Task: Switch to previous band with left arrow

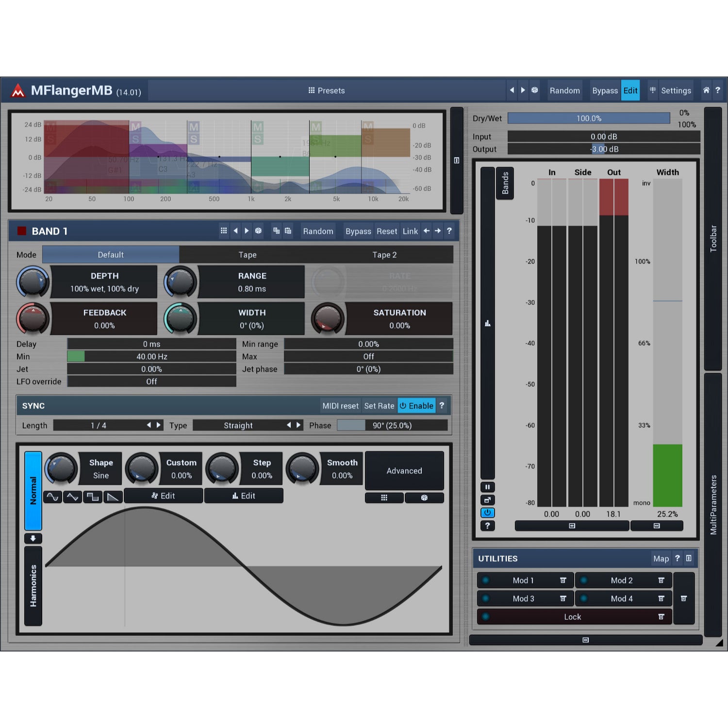Action: (426, 231)
